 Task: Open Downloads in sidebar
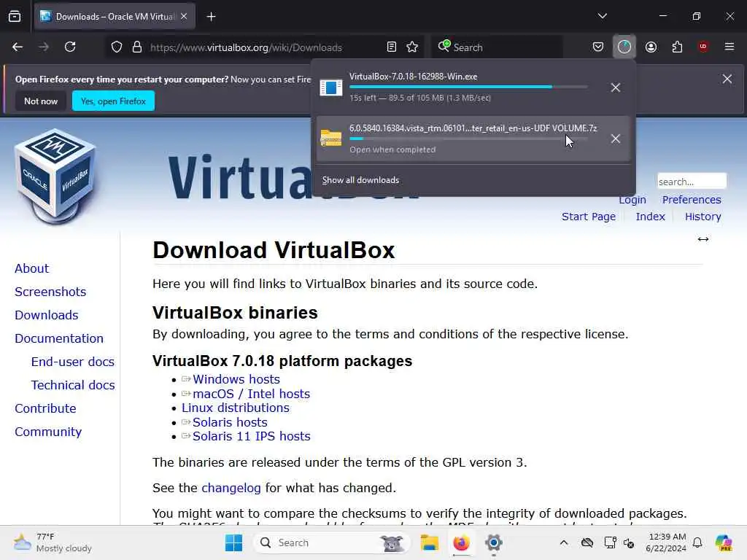(46, 315)
